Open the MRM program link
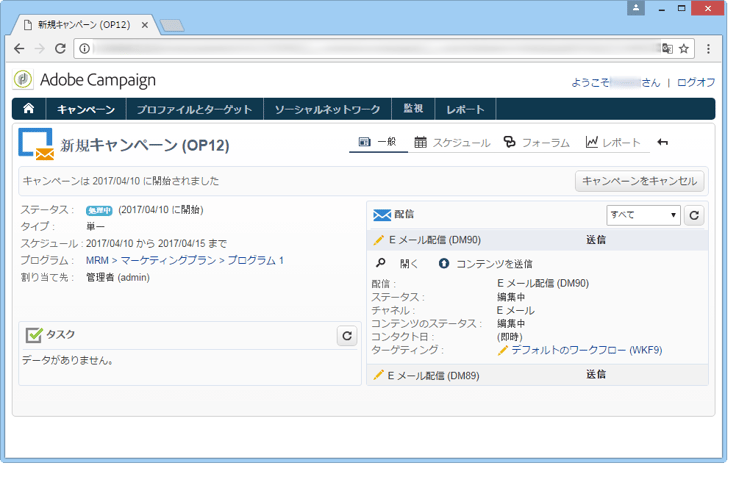Screen dimensions: 750x485 (97, 260)
